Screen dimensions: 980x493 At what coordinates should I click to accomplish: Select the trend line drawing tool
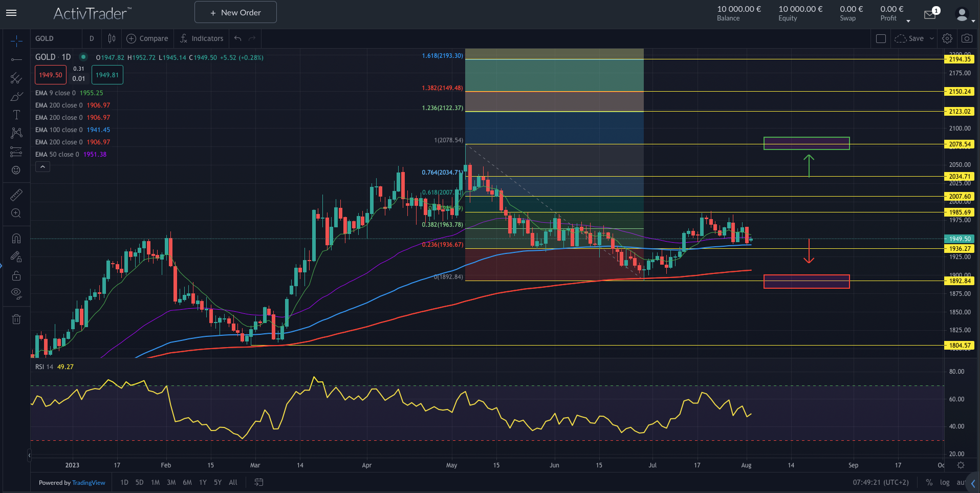pos(16,60)
